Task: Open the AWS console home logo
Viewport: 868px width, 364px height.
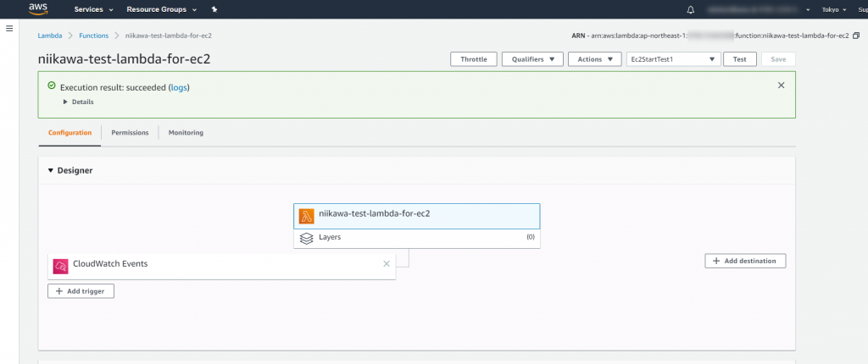Action: point(39,8)
